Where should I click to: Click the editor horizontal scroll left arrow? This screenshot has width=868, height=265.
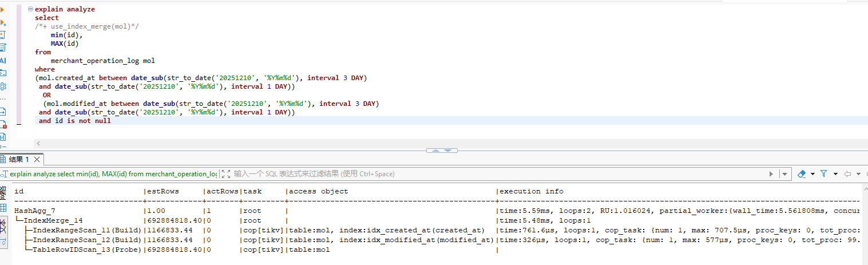(38, 143)
